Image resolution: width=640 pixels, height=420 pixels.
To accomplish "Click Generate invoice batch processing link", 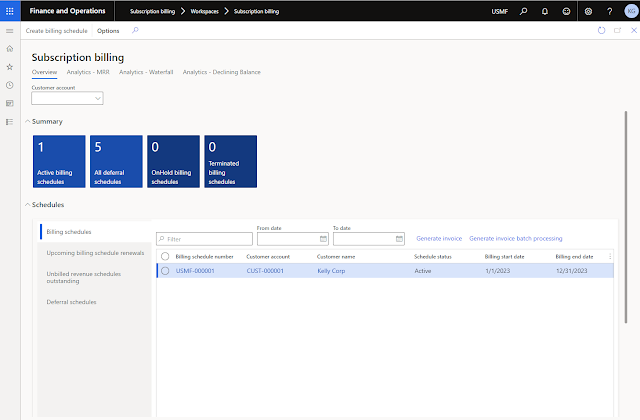I will pyautogui.click(x=516, y=238).
